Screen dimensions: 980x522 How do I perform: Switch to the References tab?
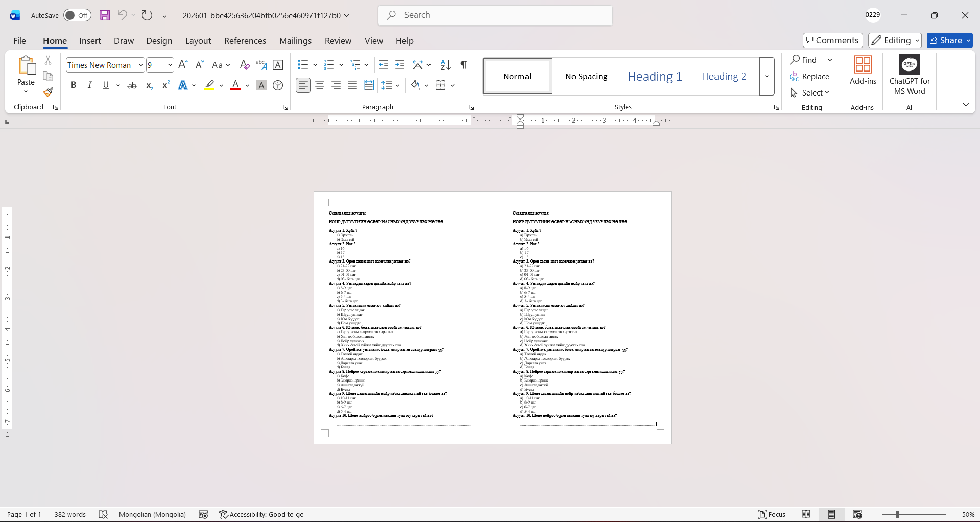click(245, 41)
